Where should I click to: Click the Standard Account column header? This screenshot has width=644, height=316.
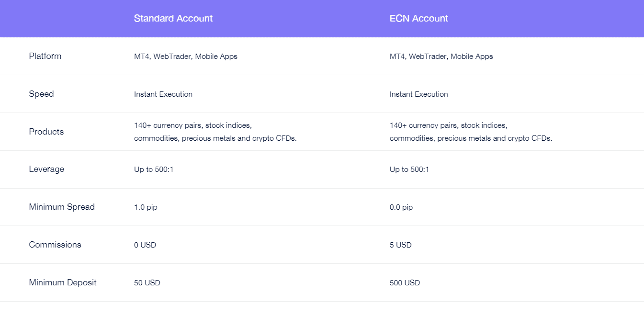[173, 19]
